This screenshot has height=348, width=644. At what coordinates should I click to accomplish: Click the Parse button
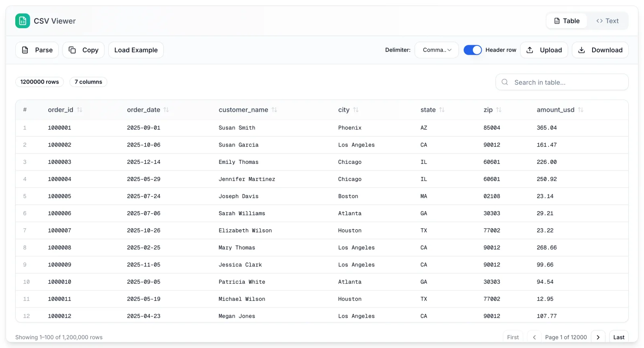(x=37, y=50)
